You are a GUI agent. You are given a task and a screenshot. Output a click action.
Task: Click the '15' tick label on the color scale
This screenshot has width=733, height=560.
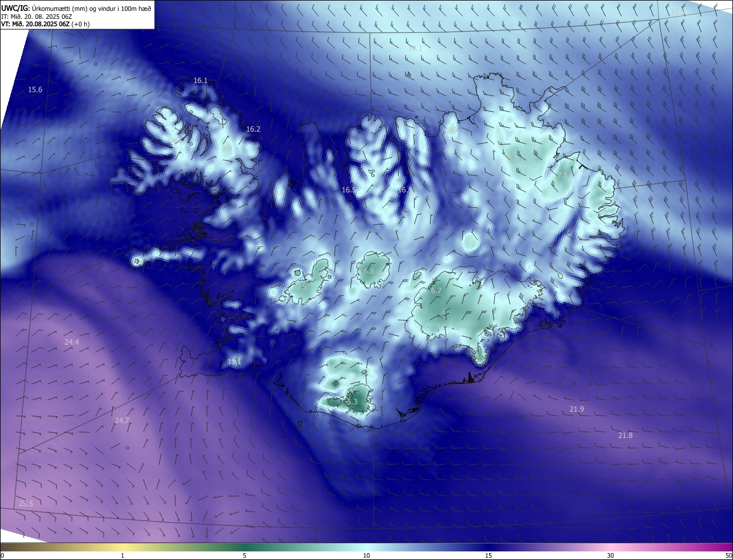pyautogui.click(x=488, y=555)
